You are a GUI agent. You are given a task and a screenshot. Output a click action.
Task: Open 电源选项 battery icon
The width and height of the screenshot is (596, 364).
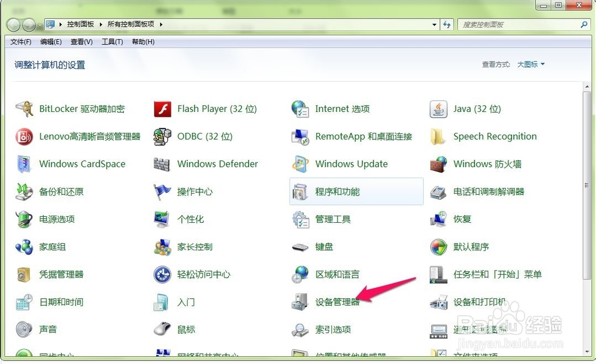24,219
